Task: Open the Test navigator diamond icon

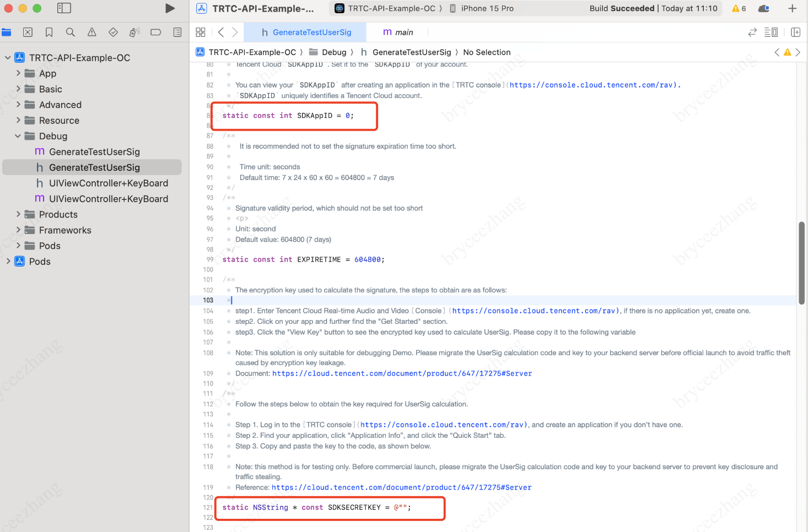Action: click(113, 32)
